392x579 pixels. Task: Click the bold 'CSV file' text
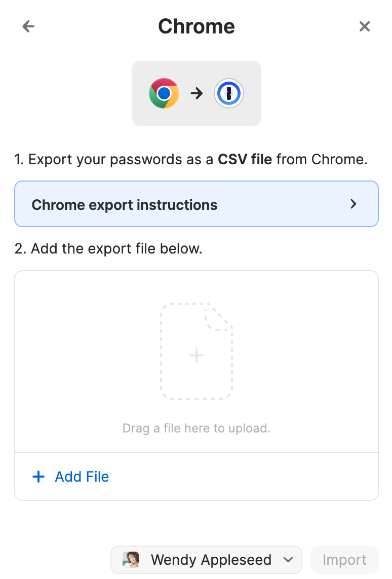point(245,160)
